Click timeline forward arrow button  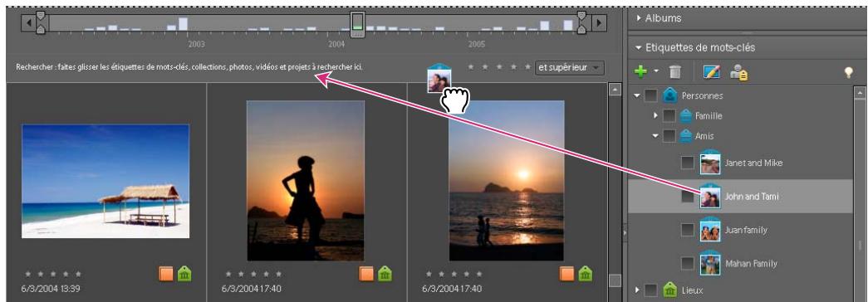coord(600,22)
